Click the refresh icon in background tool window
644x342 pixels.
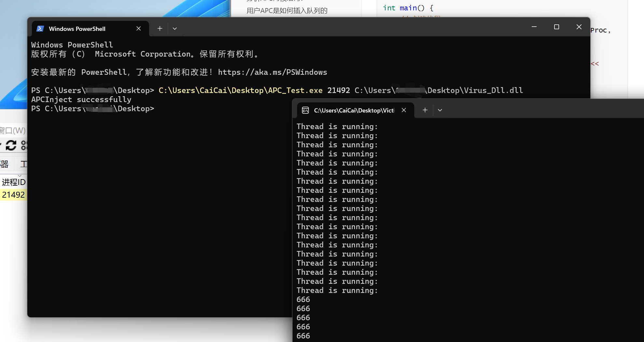pos(11,145)
